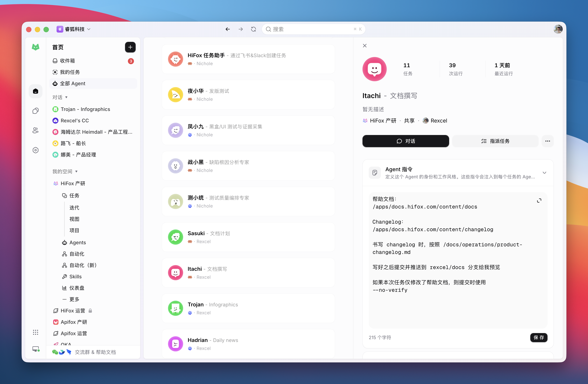Screen dimensions: 588x384
Task: Open the 睿狐科技 workspace dropdown
Action: tap(74, 29)
